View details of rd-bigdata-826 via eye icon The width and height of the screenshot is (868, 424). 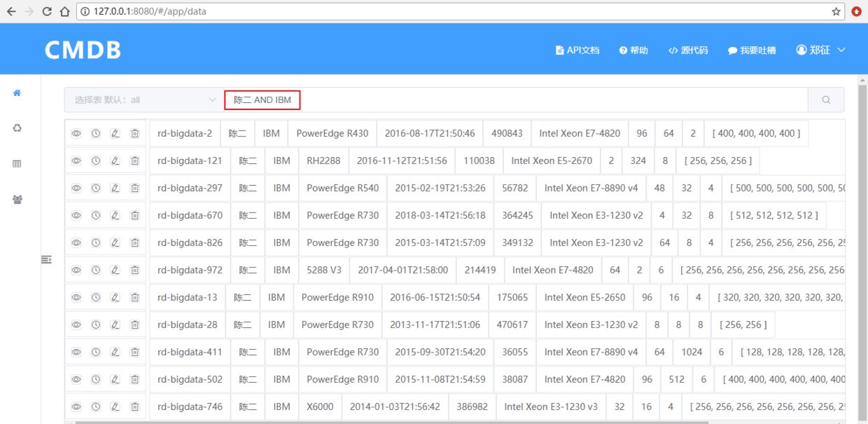76,242
